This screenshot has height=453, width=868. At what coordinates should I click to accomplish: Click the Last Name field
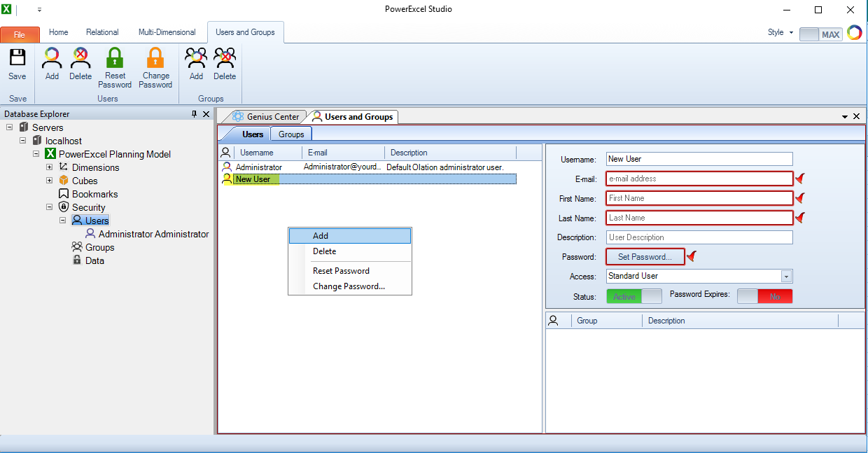pos(699,218)
